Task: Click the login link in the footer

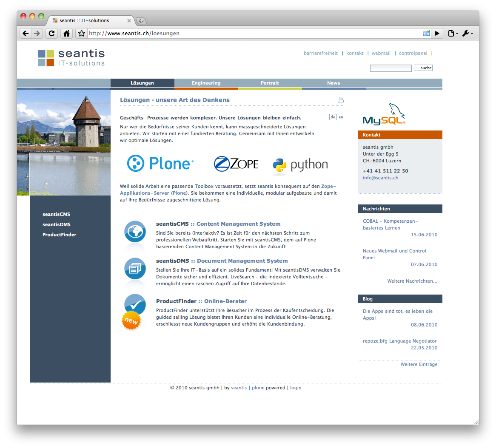Action: pyautogui.click(x=296, y=388)
